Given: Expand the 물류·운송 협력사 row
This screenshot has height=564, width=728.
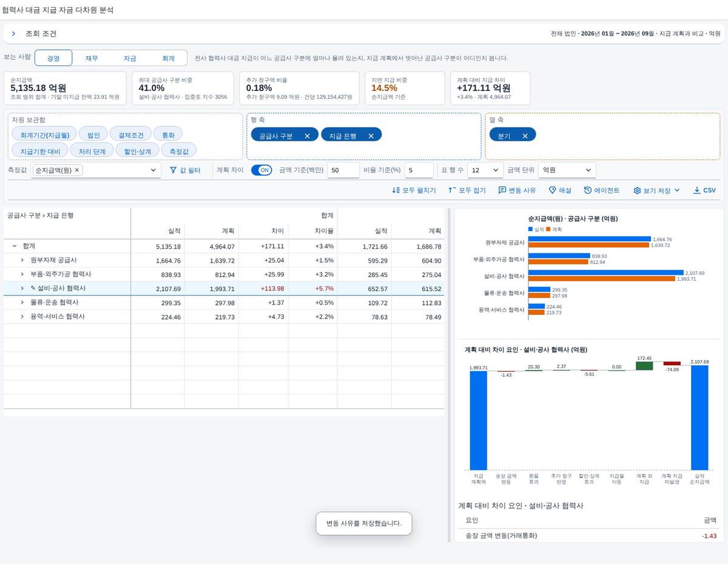Looking at the screenshot, I should [x=22, y=302].
